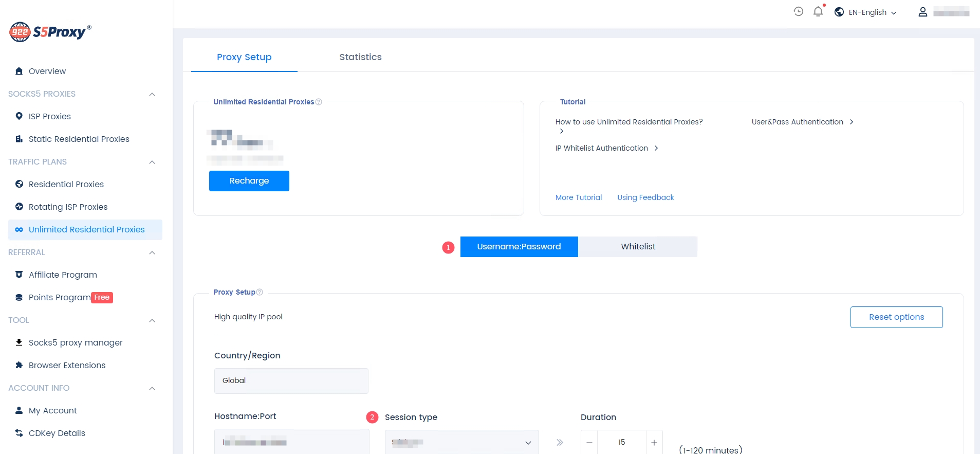Click help icon beside Unlimited Residential Proxies heading
980x454 pixels.
[x=319, y=102]
